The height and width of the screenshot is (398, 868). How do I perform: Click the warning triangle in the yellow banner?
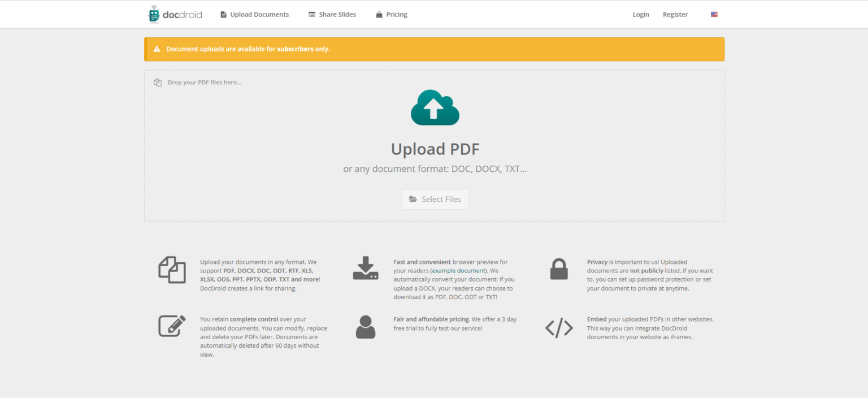point(157,49)
